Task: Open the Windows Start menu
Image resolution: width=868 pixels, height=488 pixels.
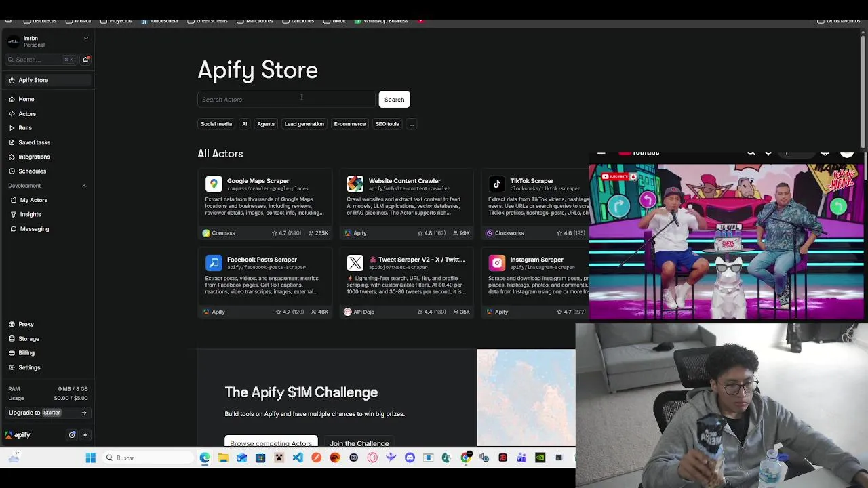Action: (91, 458)
